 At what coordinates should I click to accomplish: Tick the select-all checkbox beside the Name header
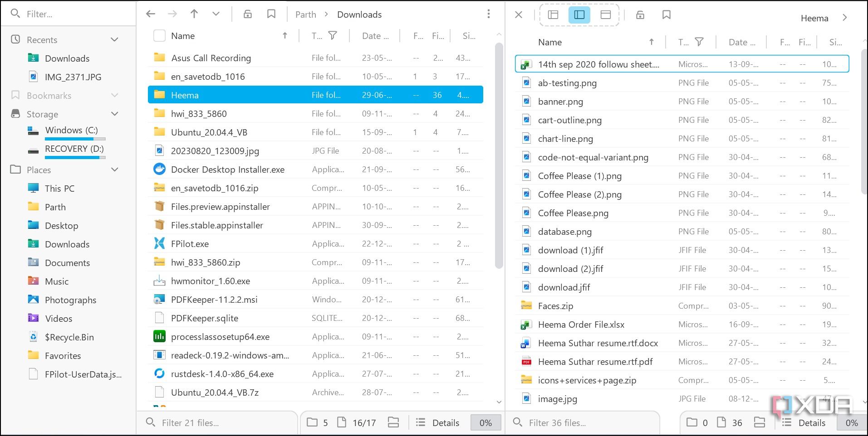(x=159, y=36)
